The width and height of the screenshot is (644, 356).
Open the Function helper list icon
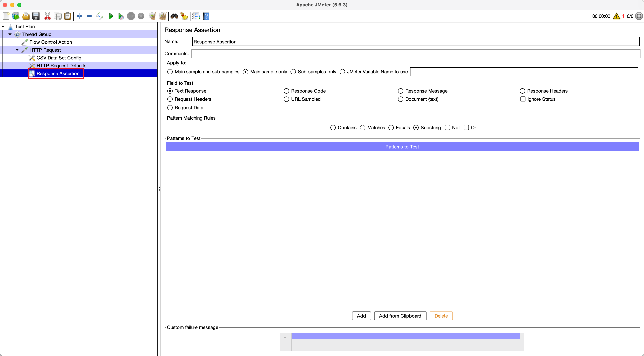point(196,16)
